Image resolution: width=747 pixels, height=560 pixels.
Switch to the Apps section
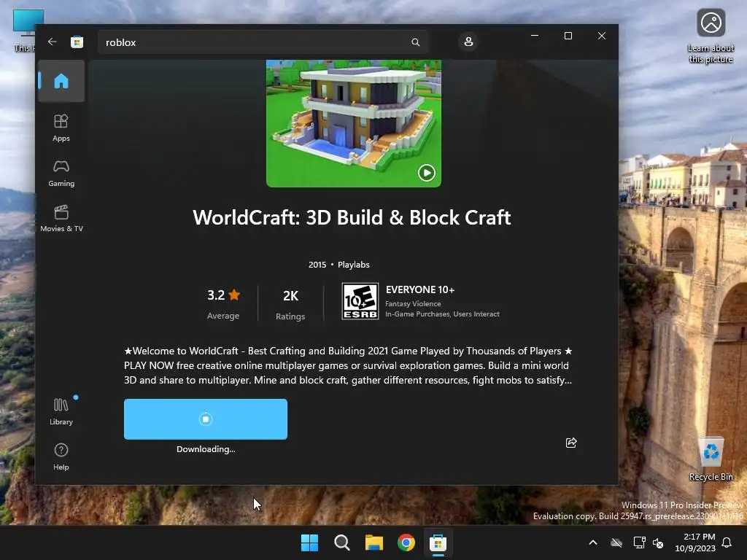tap(61, 128)
